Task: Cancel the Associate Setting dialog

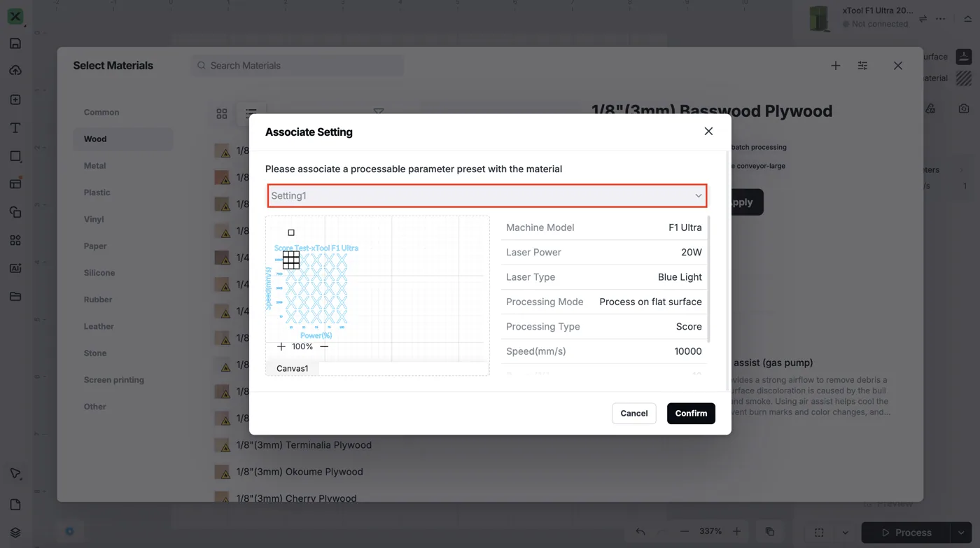Action: tap(634, 413)
